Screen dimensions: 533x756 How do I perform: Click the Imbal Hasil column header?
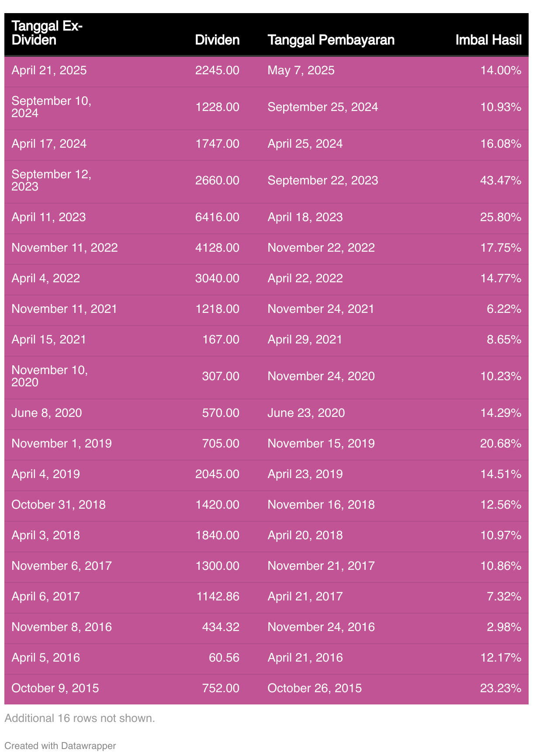click(488, 40)
